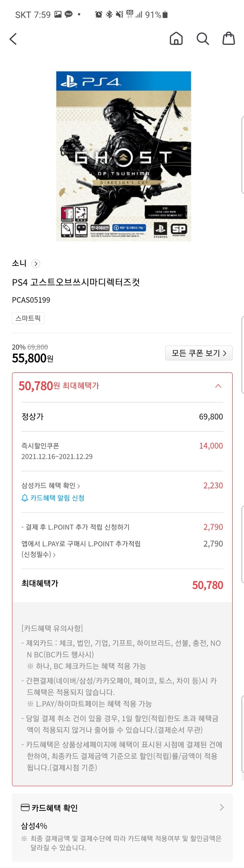Open the Ghost of Tsushima product image
The width and height of the screenshot is (244, 868).
(x=124, y=156)
